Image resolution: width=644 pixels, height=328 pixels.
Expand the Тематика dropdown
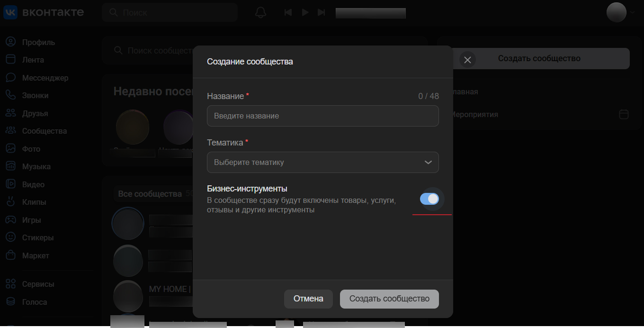(322, 162)
